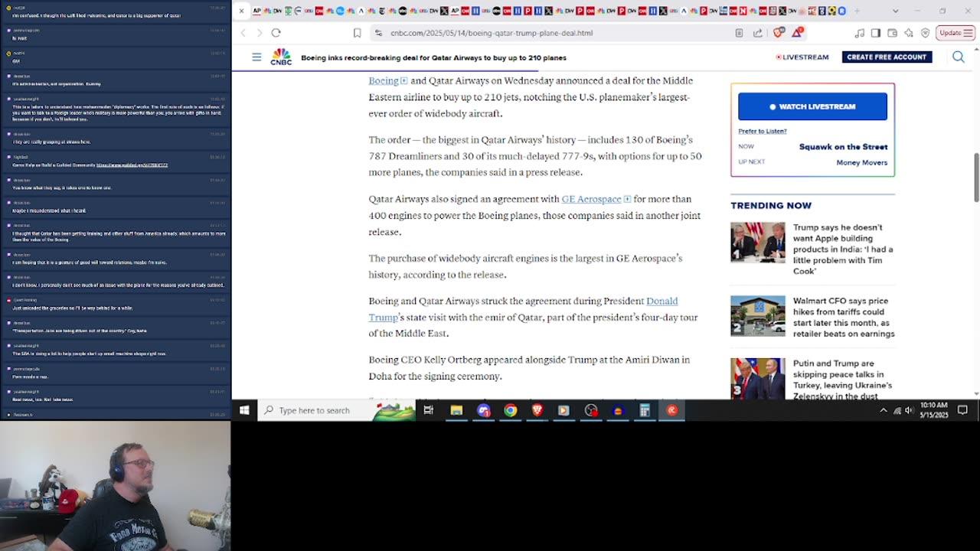Open reader mode icon in address bar

click(739, 33)
